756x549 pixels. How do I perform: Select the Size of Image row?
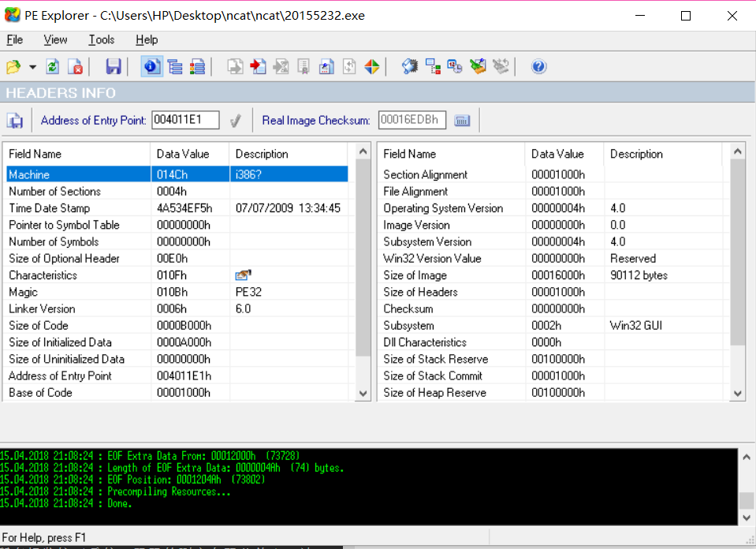pyautogui.click(x=551, y=275)
